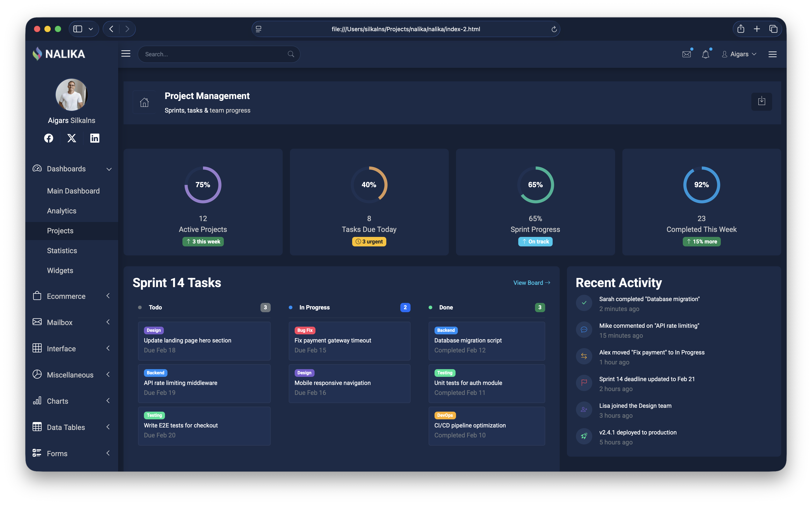This screenshot has height=505, width=812.
Task: Open the mail icon in the top bar
Action: click(687, 54)
